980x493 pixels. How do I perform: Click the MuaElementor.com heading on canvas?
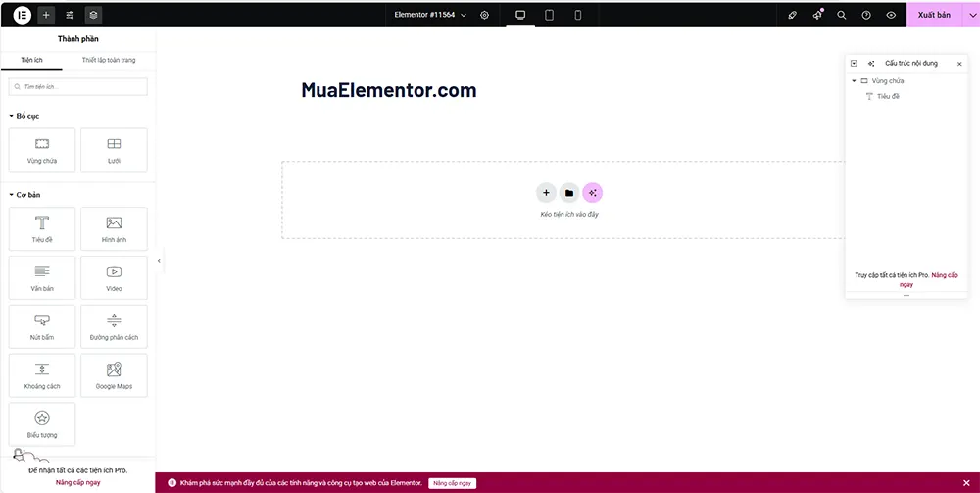pyautogui.click(x=389, y=90)
